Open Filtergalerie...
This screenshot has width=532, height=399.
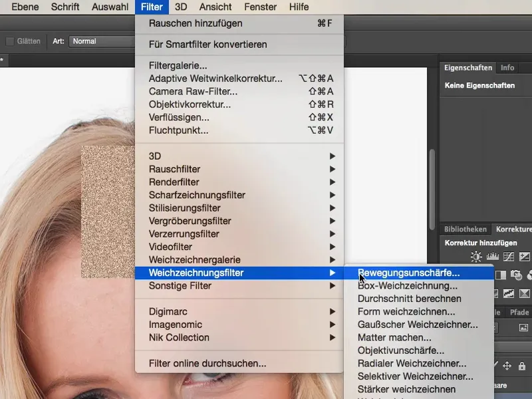pos(239,65)
